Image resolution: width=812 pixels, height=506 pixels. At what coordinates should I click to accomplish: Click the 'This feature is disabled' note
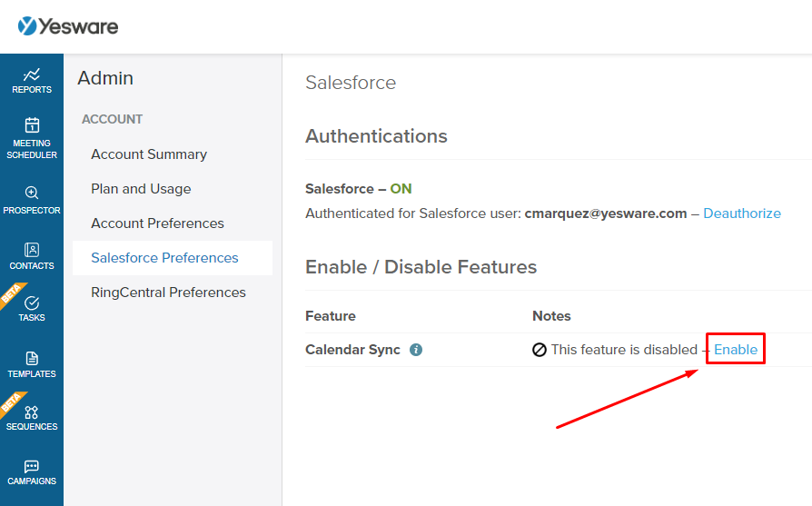click(624, 350)
